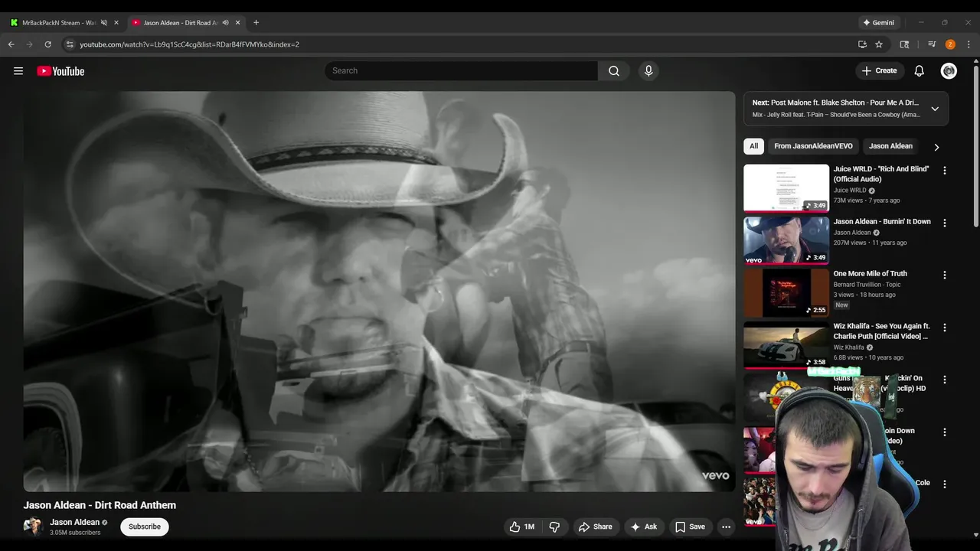Go forward in browser history
980x551 pixels.
pos(30,44)
